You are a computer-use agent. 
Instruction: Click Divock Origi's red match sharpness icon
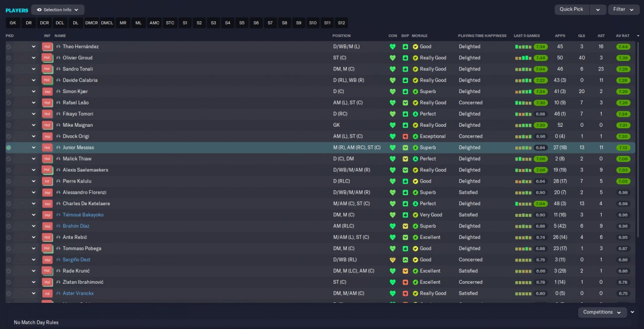pyautogui.click(x=406, y=136)
